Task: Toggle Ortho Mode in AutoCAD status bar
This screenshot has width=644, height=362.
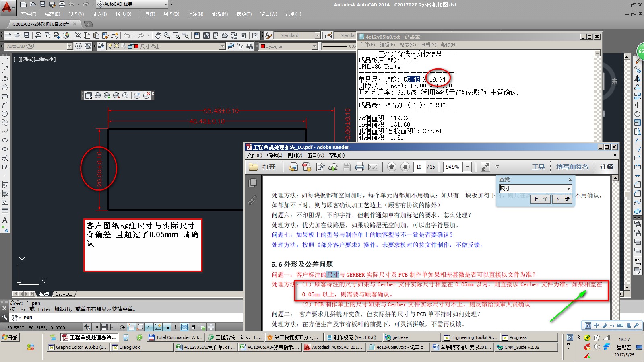Action: click(x=114, y=327)
